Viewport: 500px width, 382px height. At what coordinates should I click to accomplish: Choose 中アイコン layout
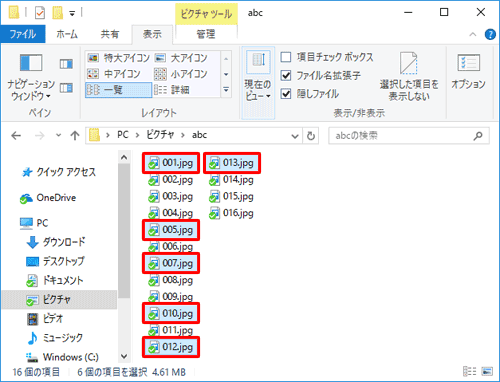[114, 74]
